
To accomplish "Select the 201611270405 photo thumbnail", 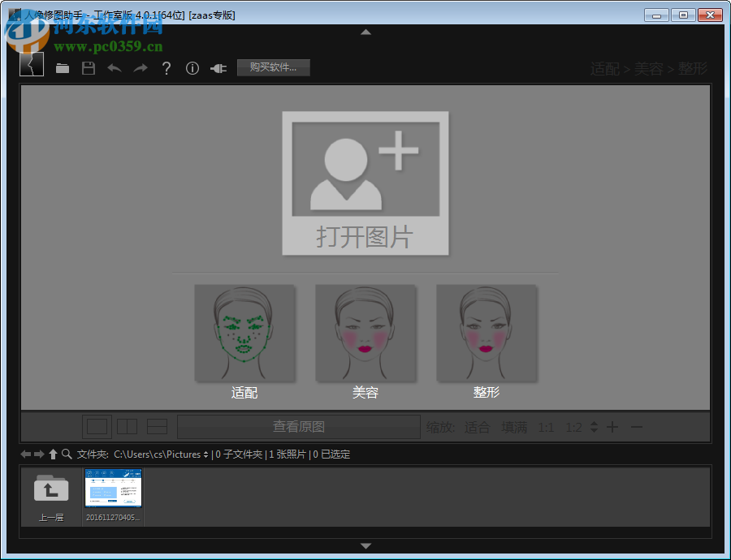I will (113, 489).
